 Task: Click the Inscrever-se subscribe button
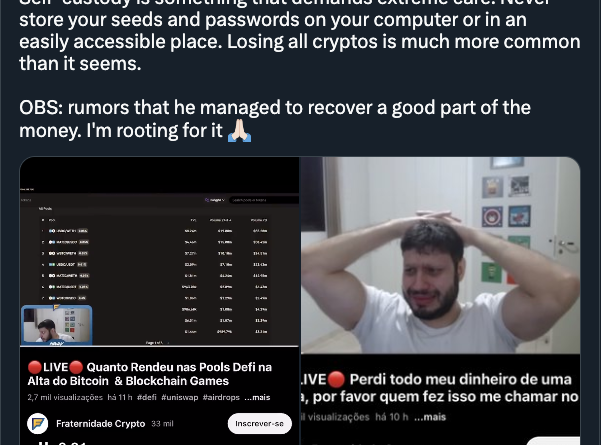click(x=259, y=424)
